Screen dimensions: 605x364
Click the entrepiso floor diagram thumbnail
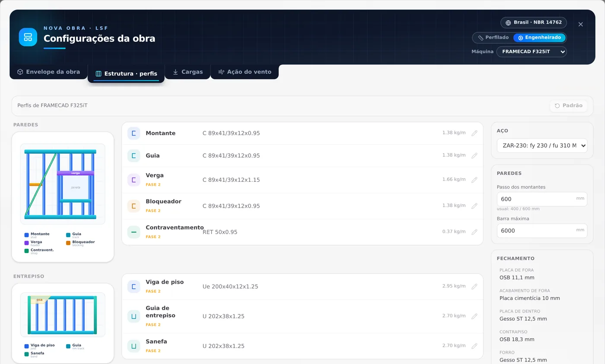tap(63, 315)
